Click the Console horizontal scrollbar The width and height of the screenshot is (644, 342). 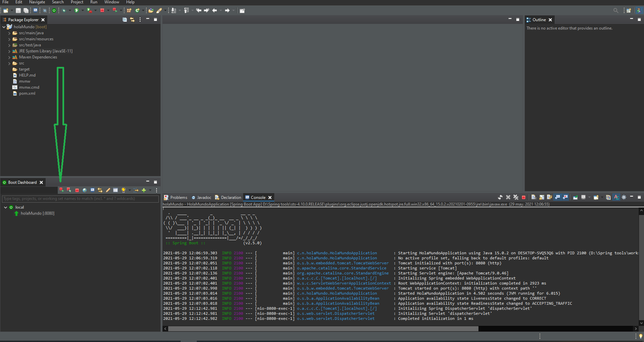(323, 329)
